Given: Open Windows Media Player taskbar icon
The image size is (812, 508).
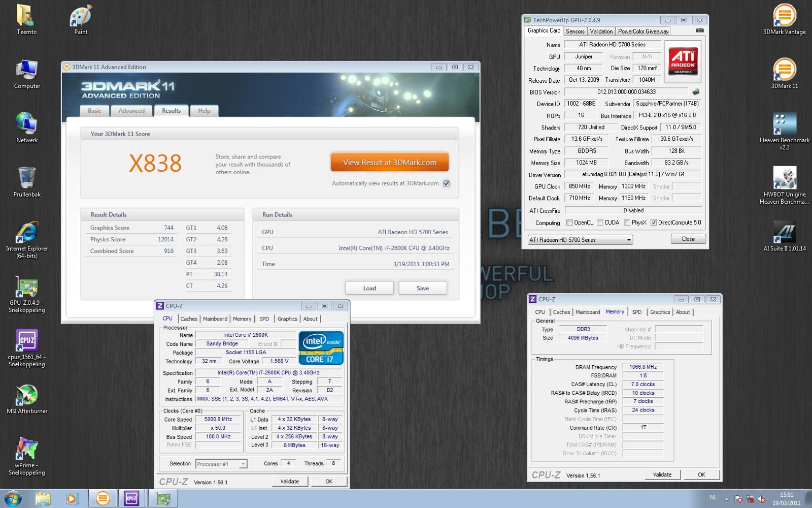Looking at the screenshot, I should tap(72, 499).
